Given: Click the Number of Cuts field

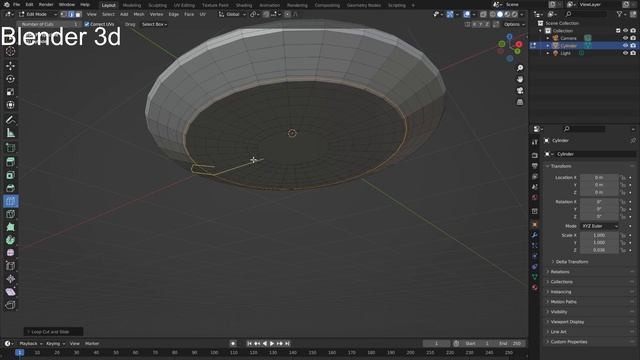Looking at the screenshot, I should 49,24.
